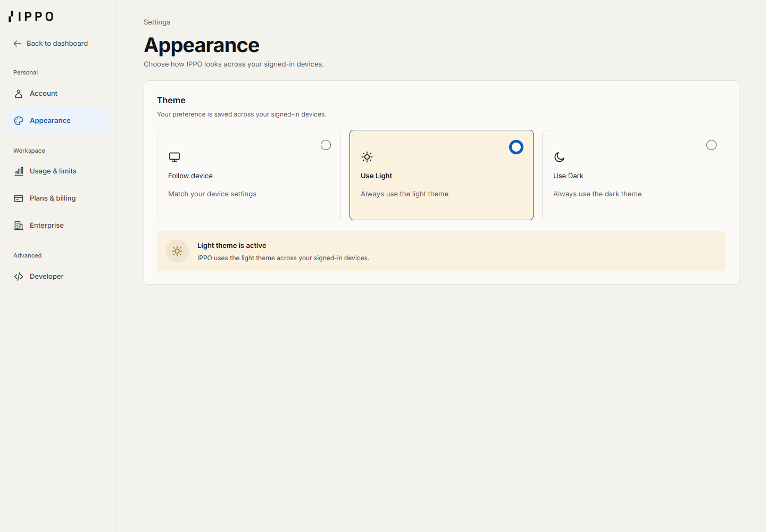Go to Usage & limits

point(59,171)
